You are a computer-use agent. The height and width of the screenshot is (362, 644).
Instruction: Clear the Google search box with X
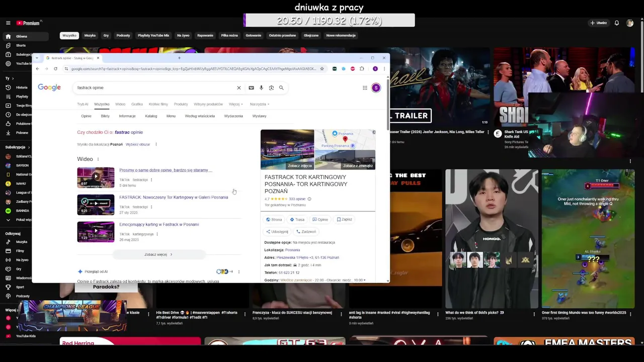[x=239, y=87]
